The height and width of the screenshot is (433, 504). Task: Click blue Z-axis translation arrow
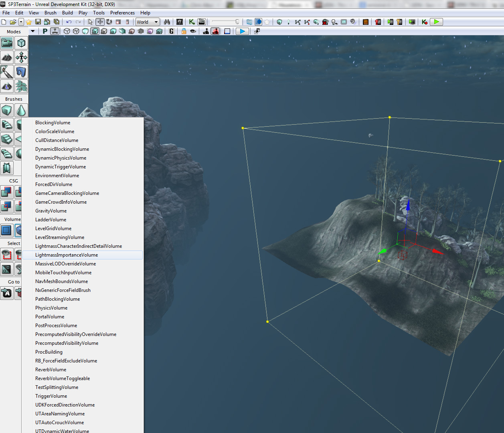pyautogui.click(x=408, y=205)
